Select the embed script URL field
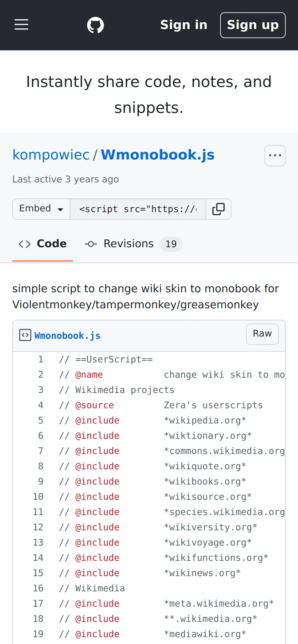This screenshot has width=298, height=644. click(x=138, y=209)
